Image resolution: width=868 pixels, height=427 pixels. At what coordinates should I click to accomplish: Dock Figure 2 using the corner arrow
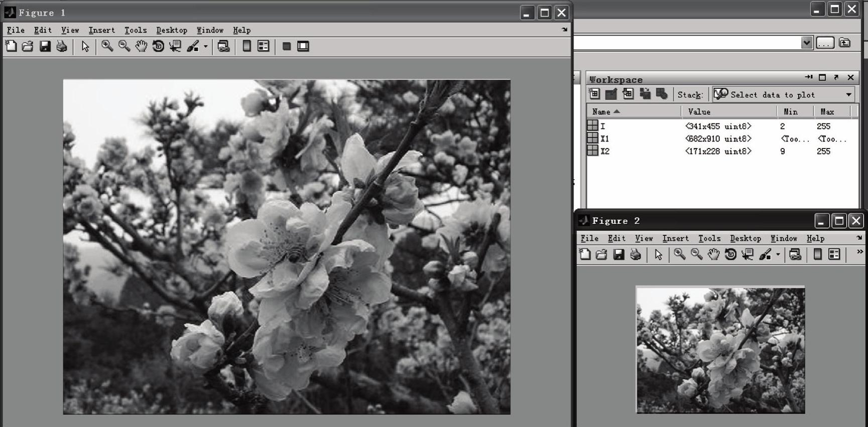859,238
